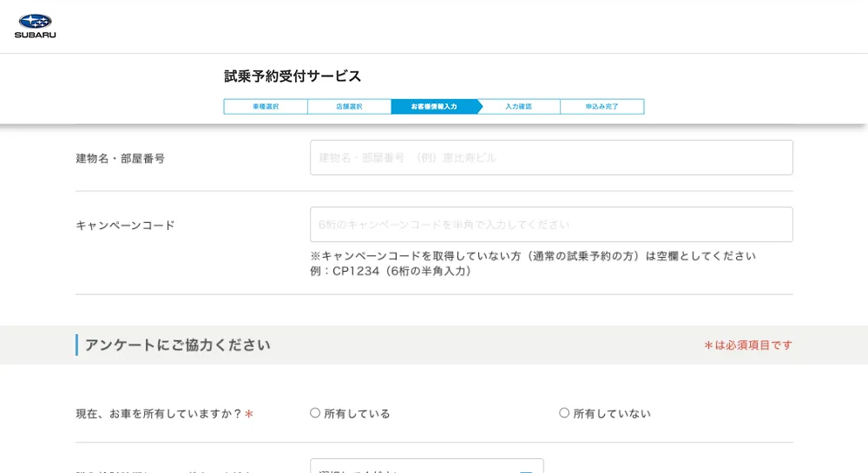Click the blue arrow on the partially visible dropdown

click(x=526, y=470)
